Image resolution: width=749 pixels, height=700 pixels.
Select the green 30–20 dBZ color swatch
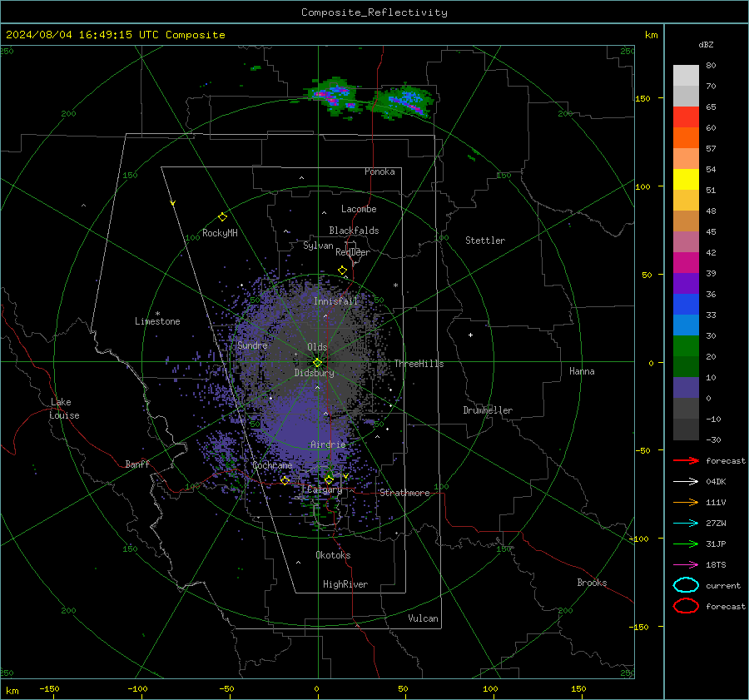[x=686, y=346]
